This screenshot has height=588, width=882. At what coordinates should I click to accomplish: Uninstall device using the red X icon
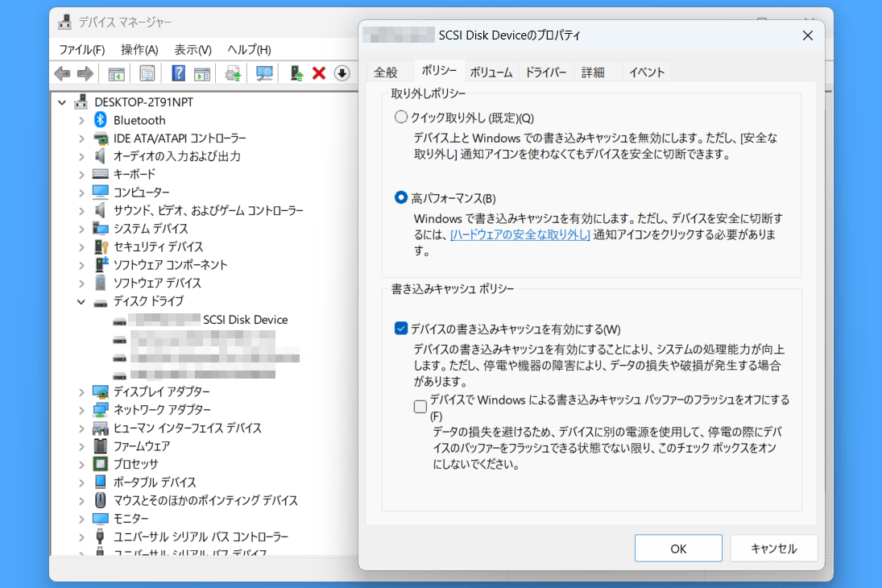[319, 73]
